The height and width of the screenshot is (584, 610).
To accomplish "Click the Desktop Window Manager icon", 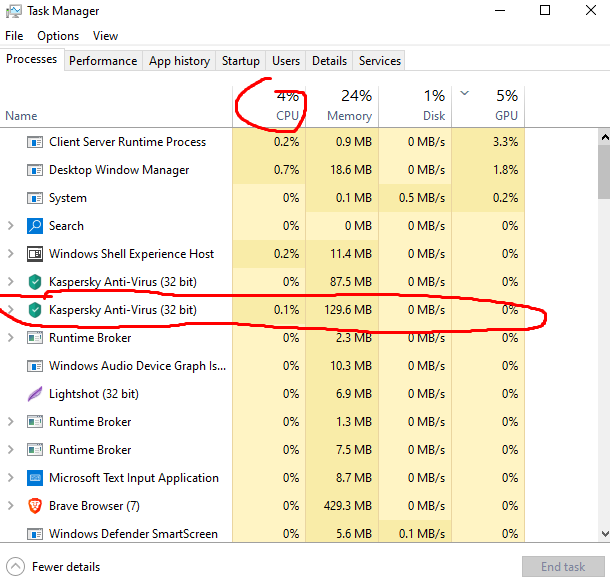I will coord(35,170).
